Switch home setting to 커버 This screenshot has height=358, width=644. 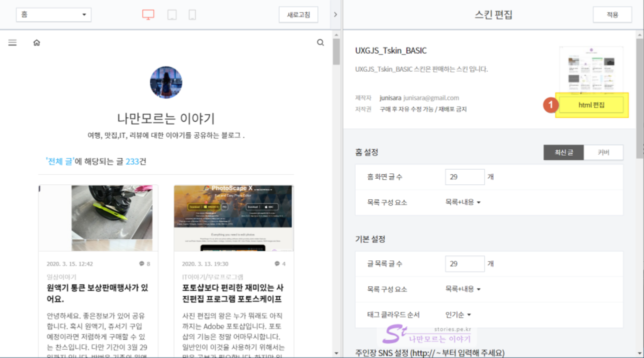pyautogui.click(x=603, y=153)
